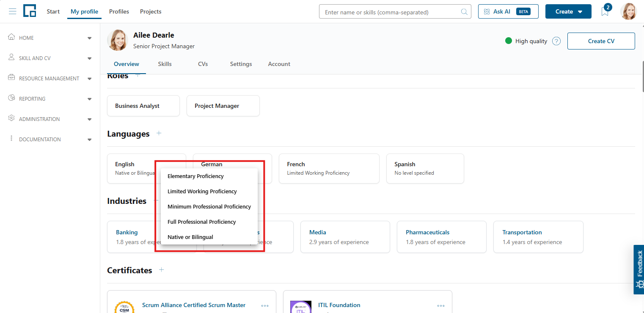This screenshot has height=313, width=644.
Task: Open the Settings tab
Action: pos(241,64)
